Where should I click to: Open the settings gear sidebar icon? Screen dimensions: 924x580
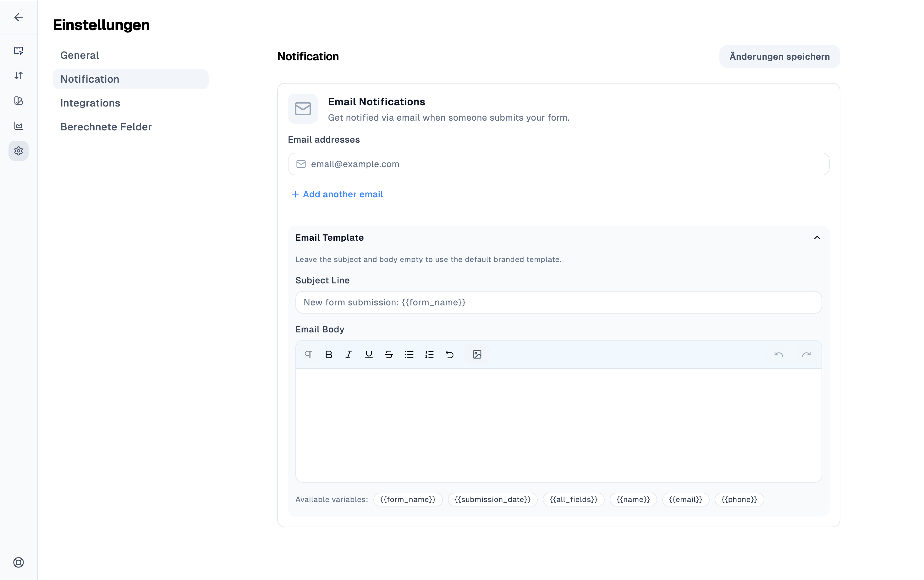pos(19,151)
